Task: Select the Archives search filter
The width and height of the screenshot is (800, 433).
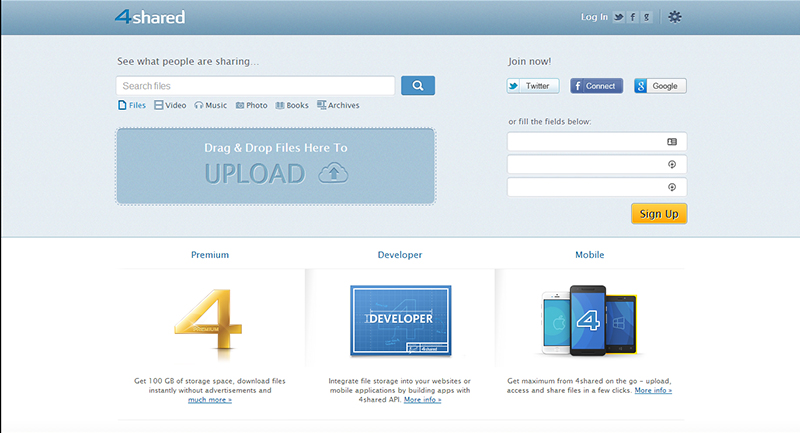Action: click(338, 105)
